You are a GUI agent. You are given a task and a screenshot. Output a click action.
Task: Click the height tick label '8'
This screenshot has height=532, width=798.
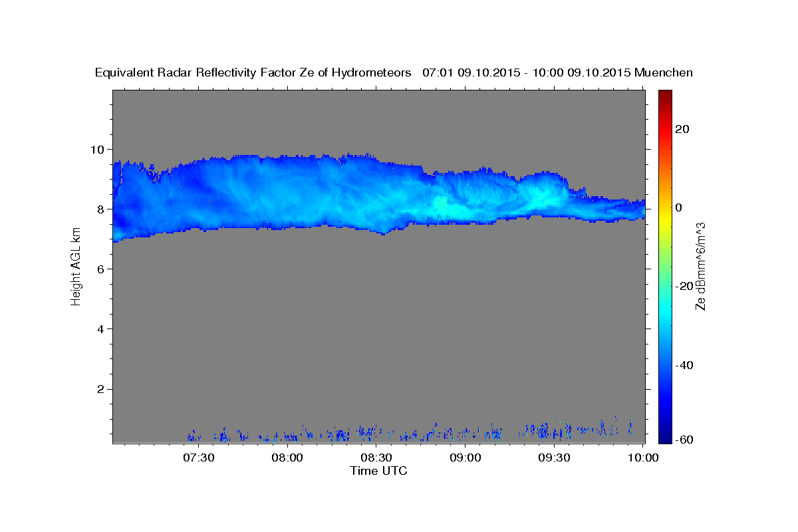[x=101, y=209]
